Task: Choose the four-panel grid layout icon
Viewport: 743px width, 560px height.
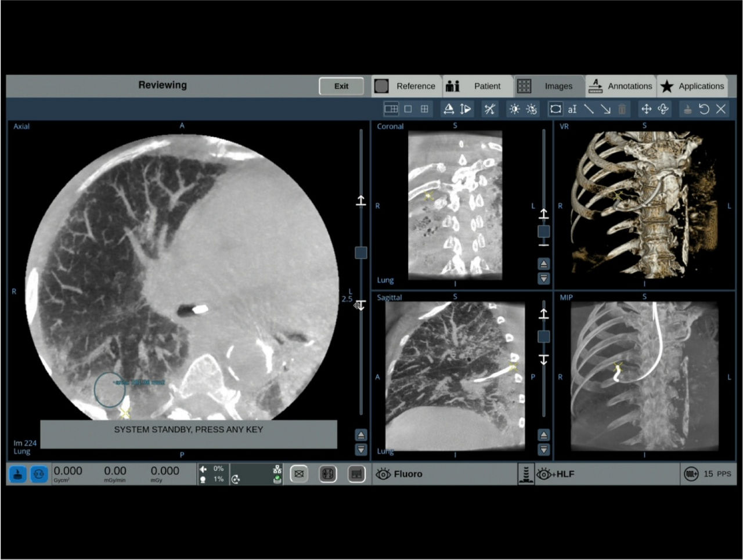Action: (x=424, y=109)
